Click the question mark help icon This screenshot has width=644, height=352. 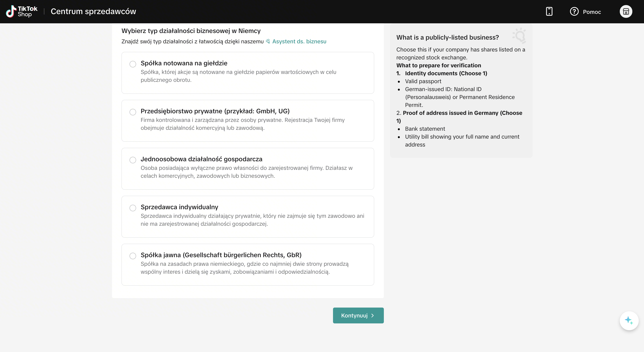(x=574, y=11)
